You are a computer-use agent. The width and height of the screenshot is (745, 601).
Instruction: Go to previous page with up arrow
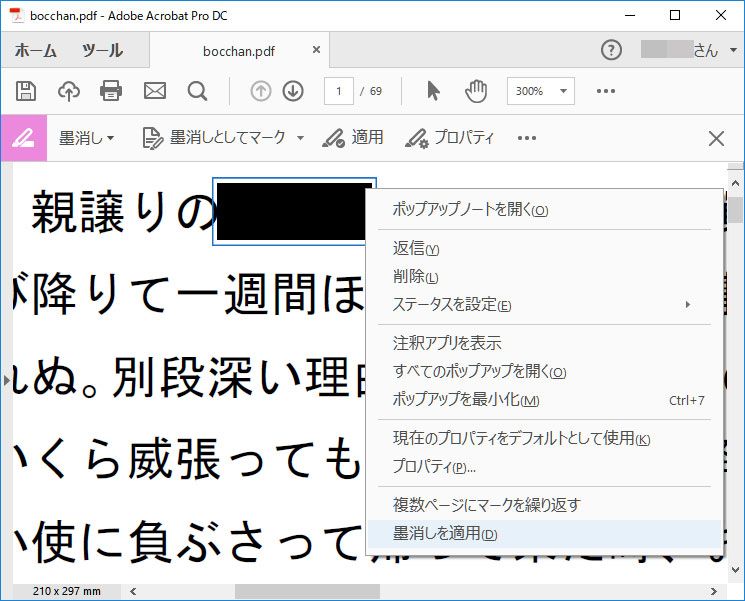261,91
